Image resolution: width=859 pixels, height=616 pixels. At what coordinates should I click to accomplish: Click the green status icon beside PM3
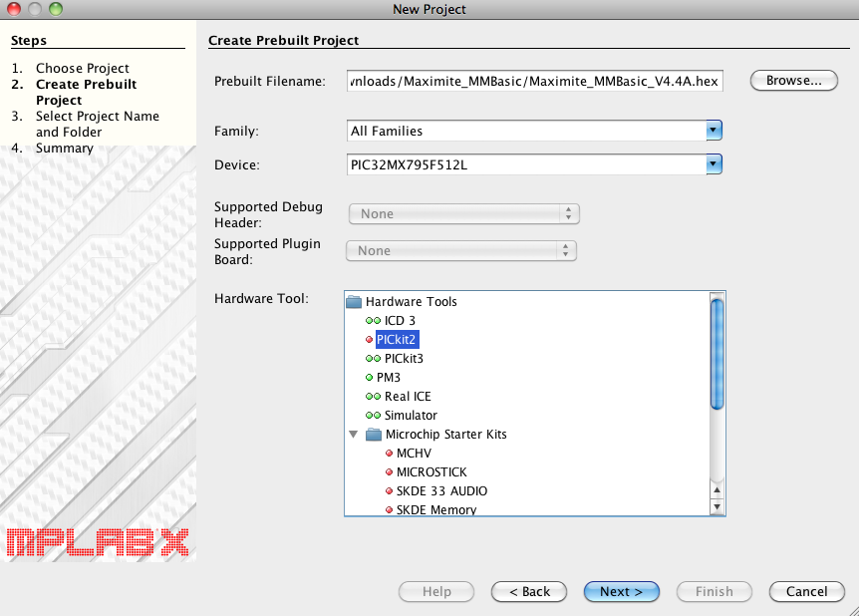point(369,378)
